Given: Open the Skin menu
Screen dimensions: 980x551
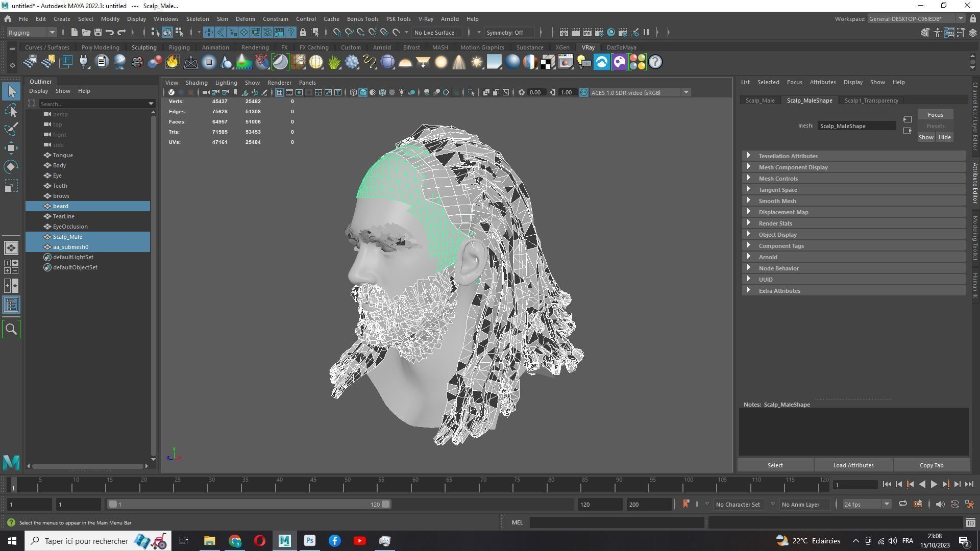Looking at the screenshot, I should point(222,19).
